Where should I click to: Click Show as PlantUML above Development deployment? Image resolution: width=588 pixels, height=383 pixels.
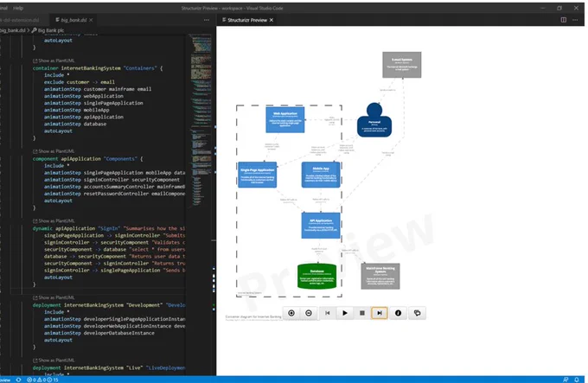click(54, 297)
